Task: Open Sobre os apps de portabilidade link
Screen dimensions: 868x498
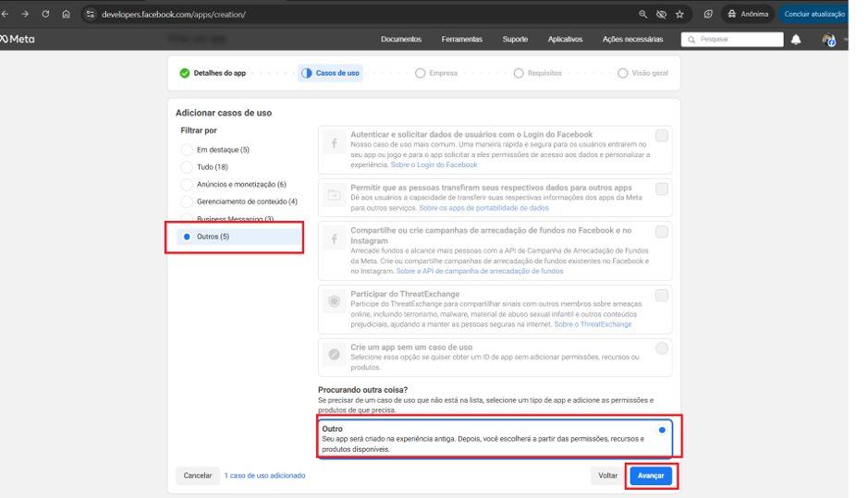Action: [483, 208]
